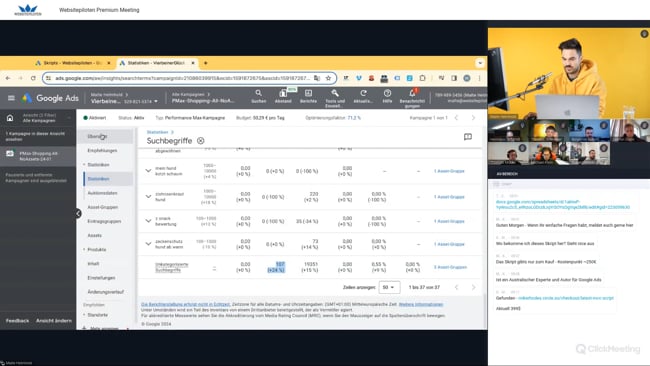Open the browser three-dot menu

pyautogui.click(x=480, y=78)
